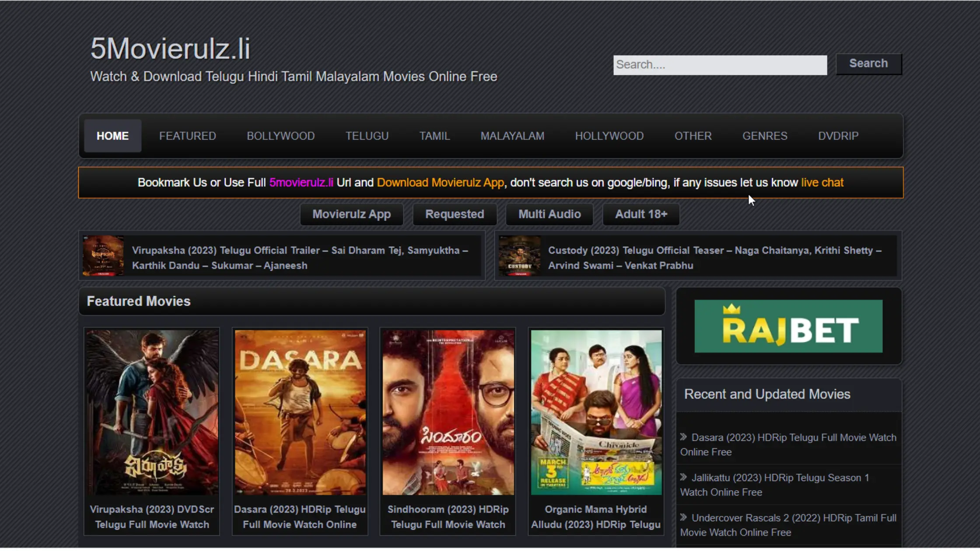Open the OTHER menu item
Screen dimensions: 980x551
[x=693, y=136]
